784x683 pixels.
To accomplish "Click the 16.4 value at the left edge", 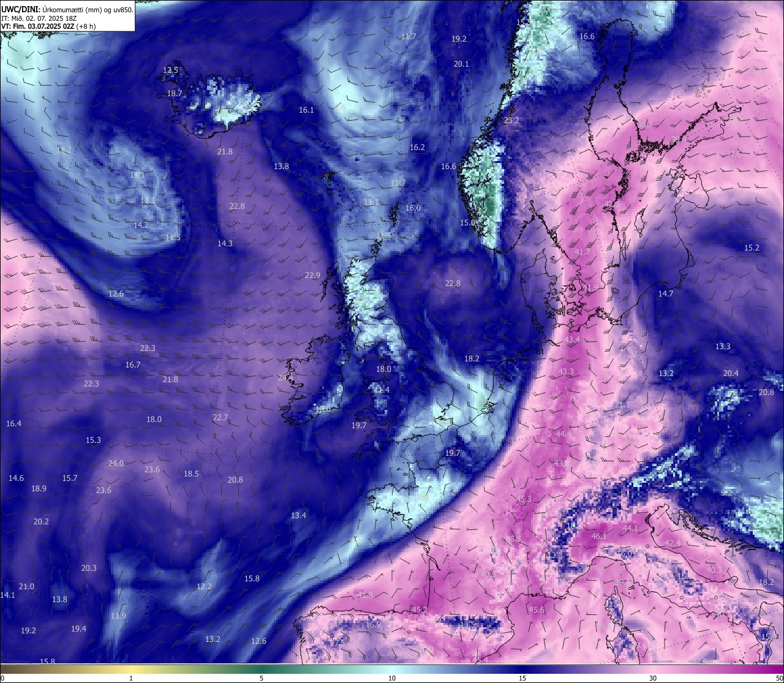I will pos(13,424).
